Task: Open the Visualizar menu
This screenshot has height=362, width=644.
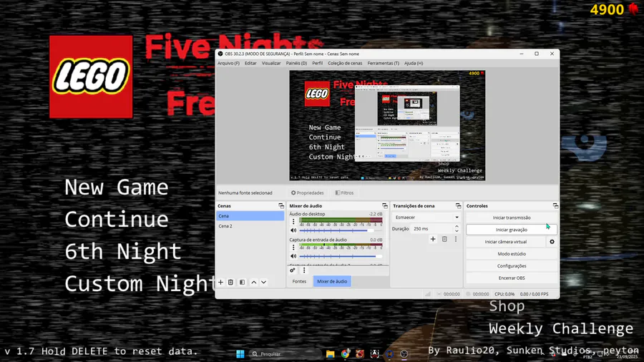Action: click(x=271, y=63)
